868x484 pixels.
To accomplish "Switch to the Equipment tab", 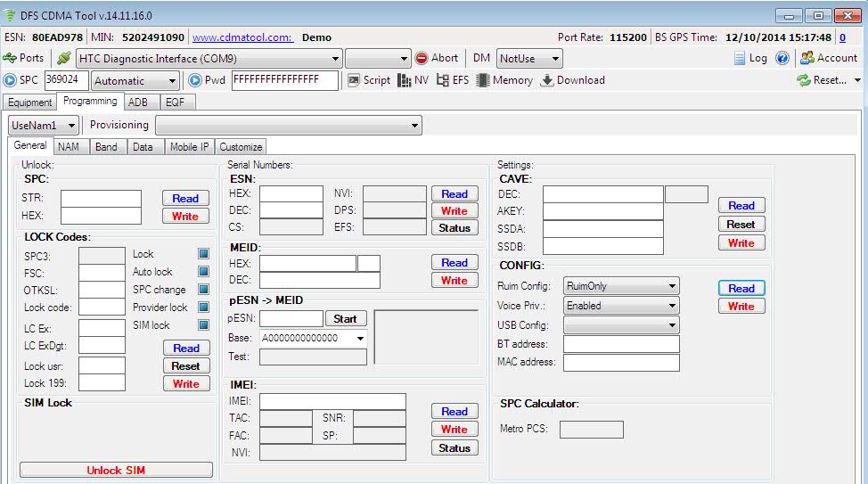I will [30, 103].
